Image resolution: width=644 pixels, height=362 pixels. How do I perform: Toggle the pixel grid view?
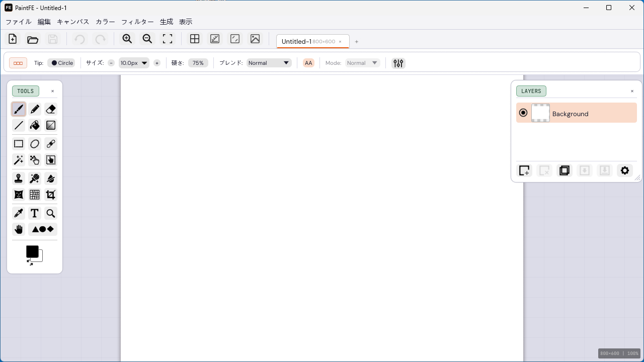click(195, 39)
